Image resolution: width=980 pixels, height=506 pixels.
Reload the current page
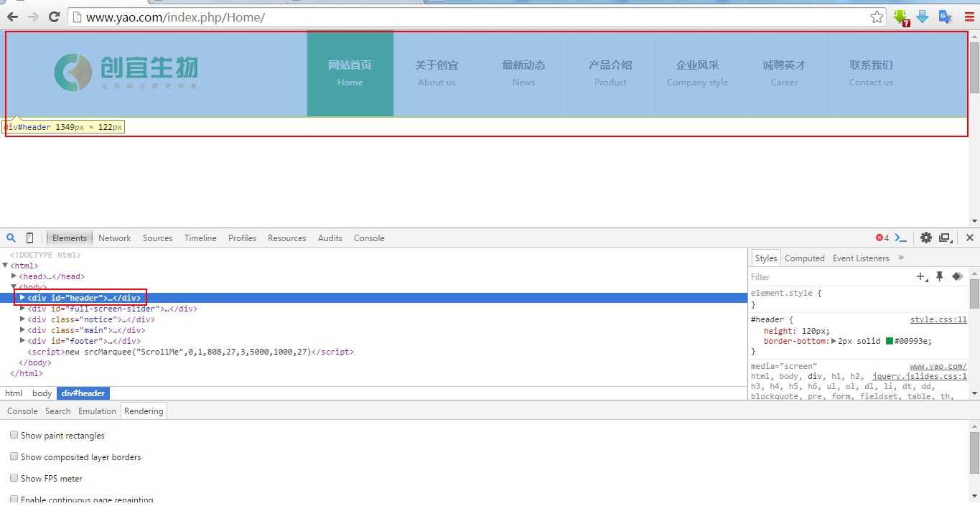tap(54, 17)
